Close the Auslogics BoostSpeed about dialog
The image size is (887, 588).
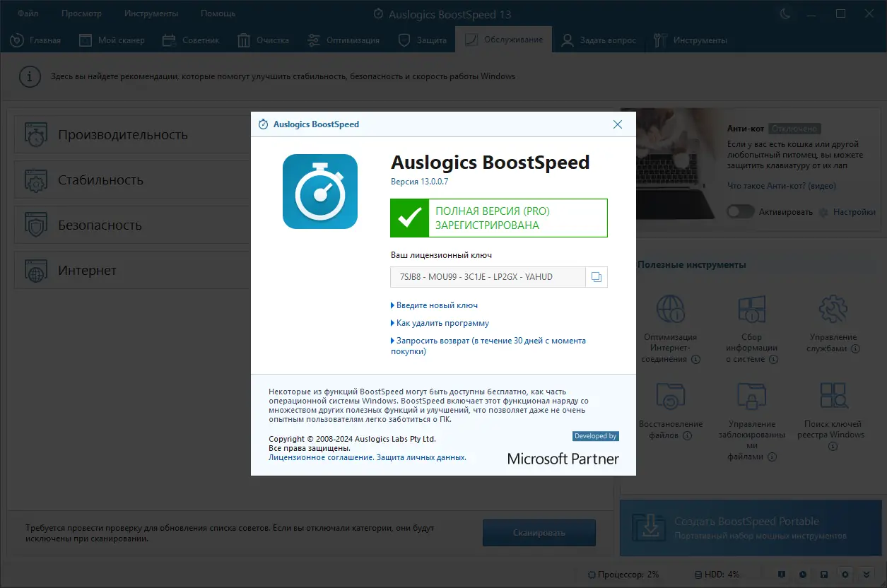[x=618, y=124]
